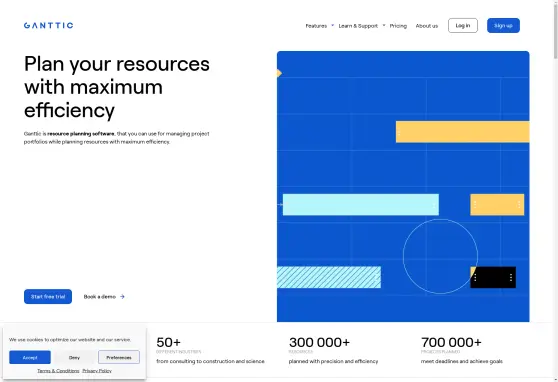Viewport: 558px width, 382px height.
Task: Accept cookies
Action: tap(30, 357)
